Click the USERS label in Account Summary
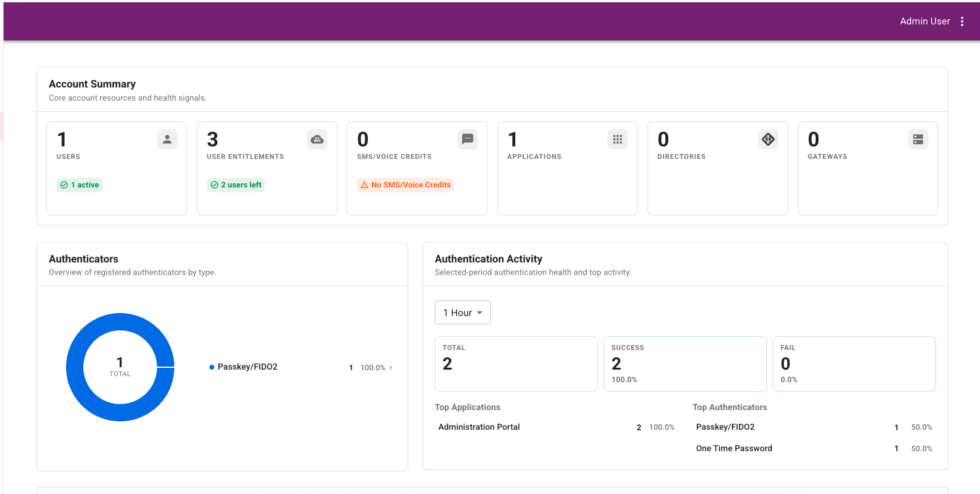 click(x=68, y=157)
